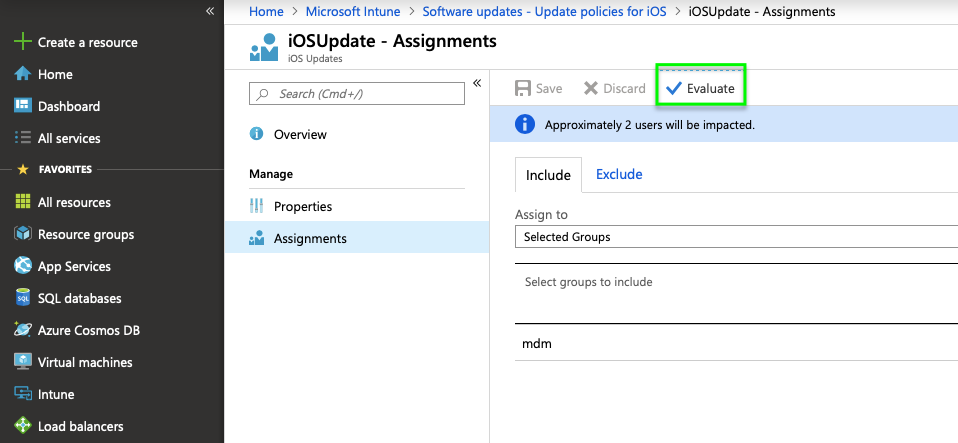Screen dimensions: 958x443
Task: Open Properties under Manage
Action: pyautogui.click(x=303, y=207)
